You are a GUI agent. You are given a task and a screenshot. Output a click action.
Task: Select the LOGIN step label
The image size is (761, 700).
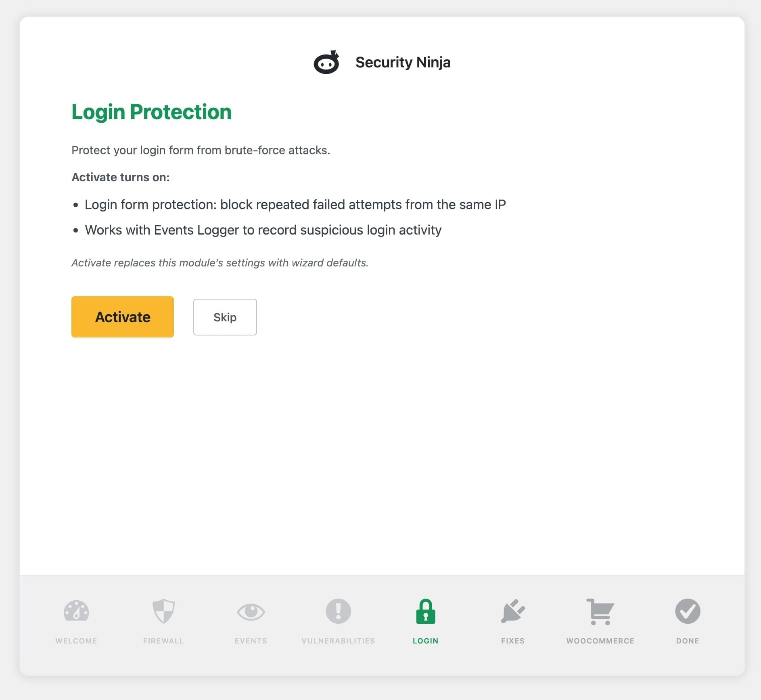pos(426,641)
